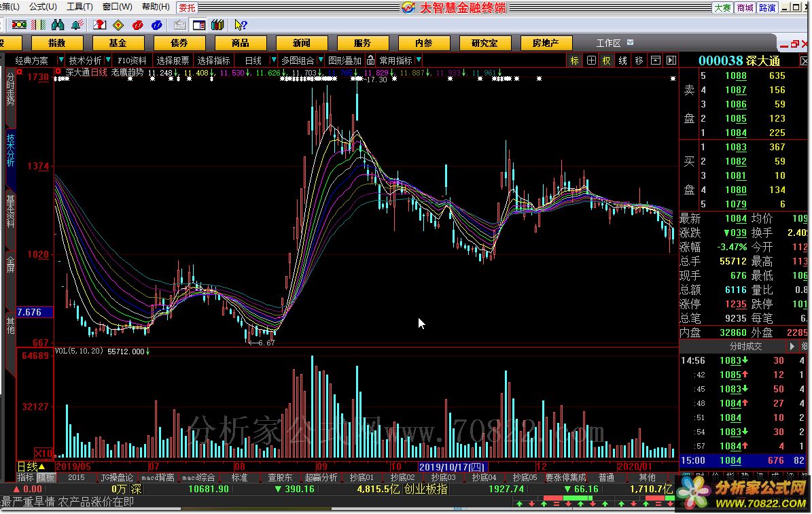The height and width of the screenshot is (514, 812).
Task: Click the 基金 yellow button
Action: (x=118, y=43)
